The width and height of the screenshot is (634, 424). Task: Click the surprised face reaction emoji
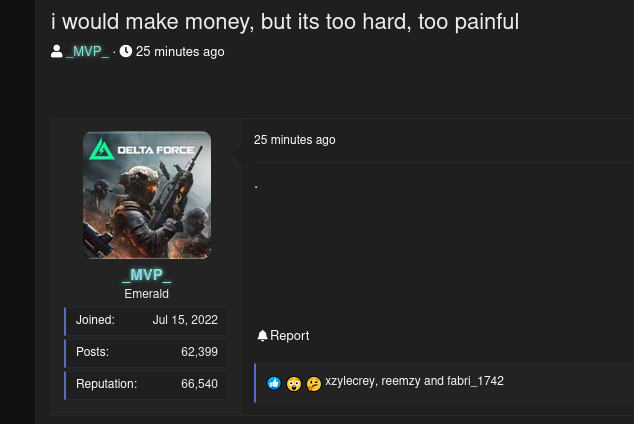pos(294,383)
